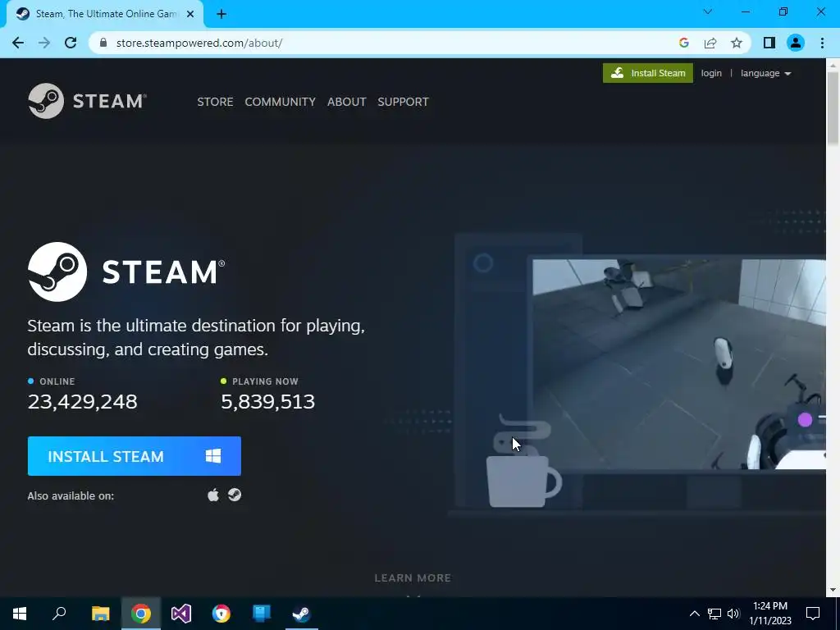
Task: Toggle the browser side panel
Action: point(769,43)
